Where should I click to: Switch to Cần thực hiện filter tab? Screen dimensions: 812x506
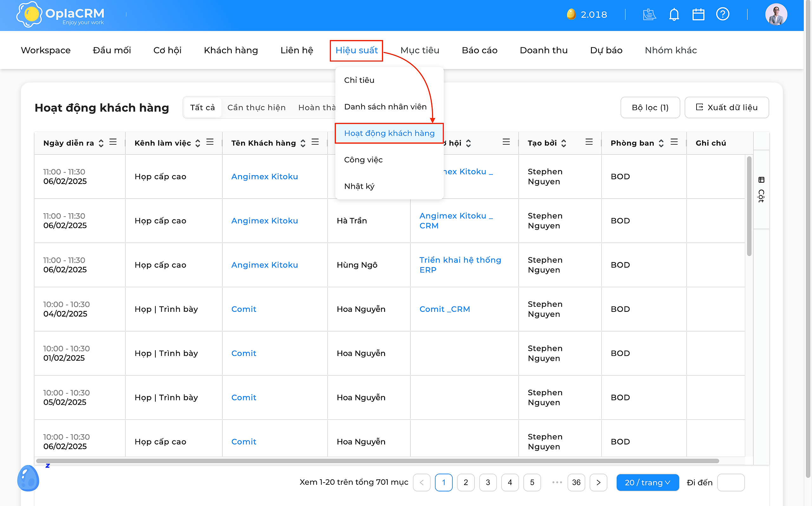tap(256, 108)
